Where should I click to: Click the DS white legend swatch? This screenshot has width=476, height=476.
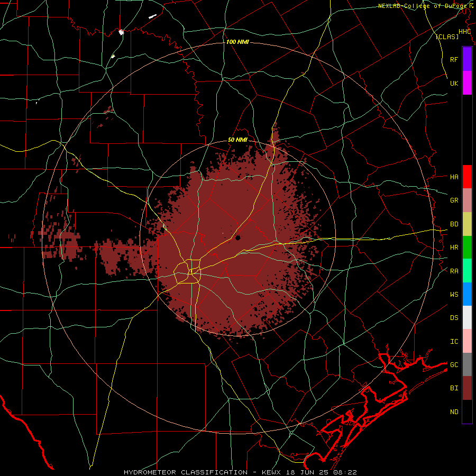pyautogui.click(x=467, y=317)
